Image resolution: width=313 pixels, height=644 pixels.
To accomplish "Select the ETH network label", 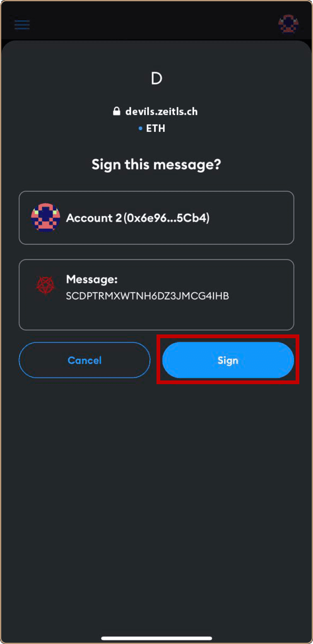I will (156, 128).
